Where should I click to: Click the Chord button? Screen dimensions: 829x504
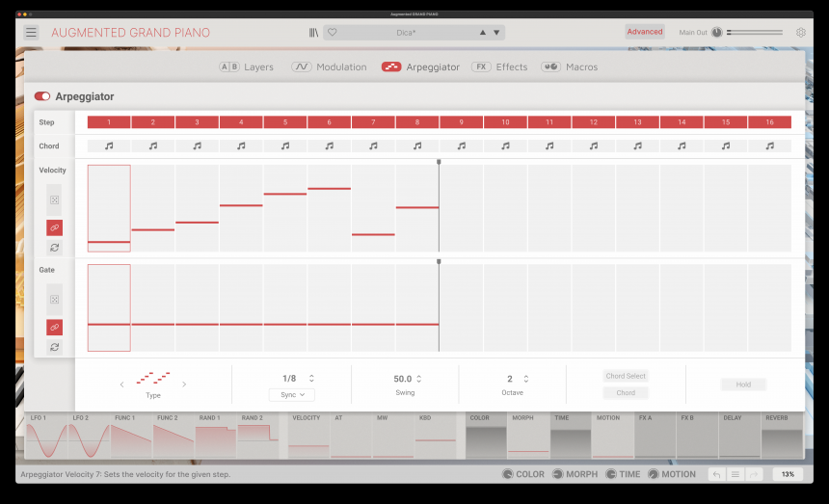626,393
